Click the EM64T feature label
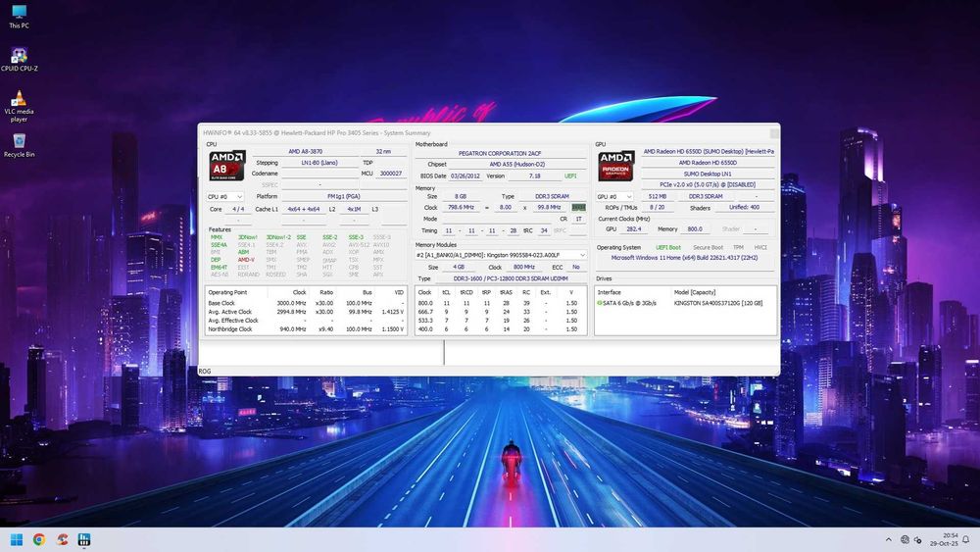The width and height of the screenshot is (980, 552). [x=219, y=267]
